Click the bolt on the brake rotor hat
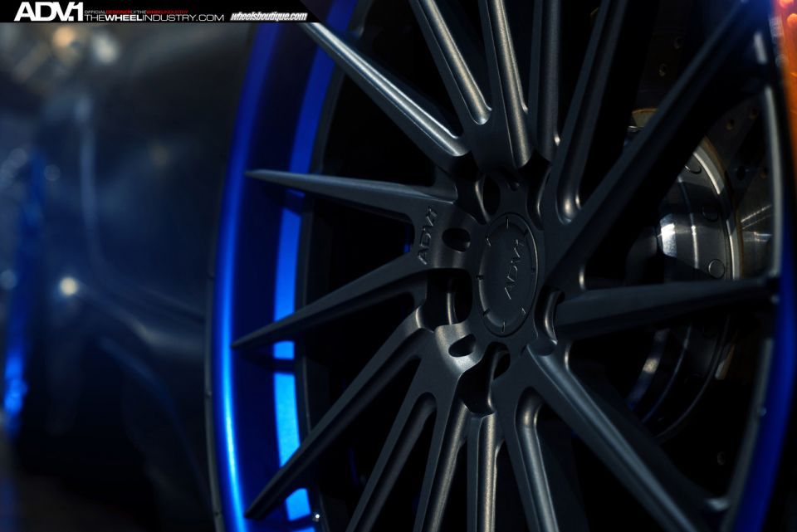797x532 pixels. 716,268
